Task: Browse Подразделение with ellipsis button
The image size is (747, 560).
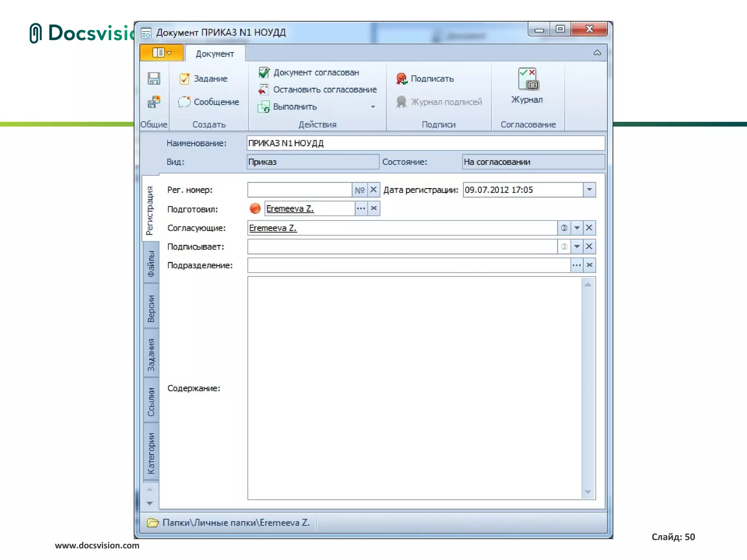Action: click(x=576, y=265)
